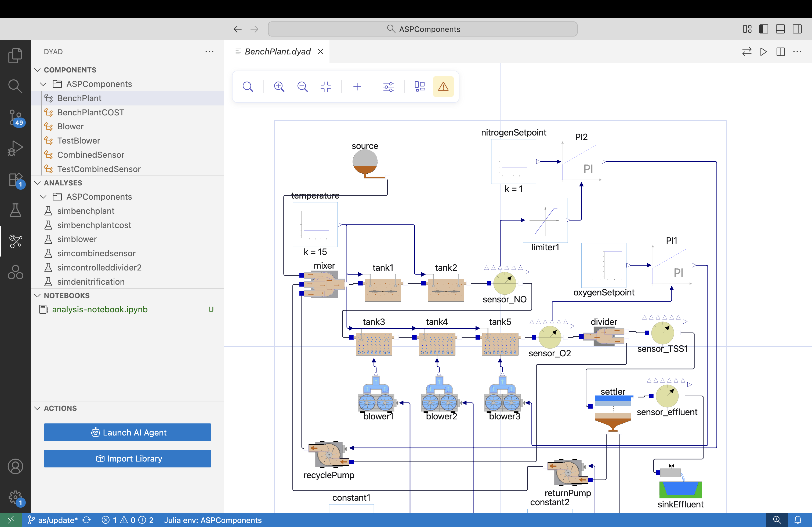Click the run triangle in editor toolbar
Viewport: 812px width, 527px height.
tap(764, 52)
